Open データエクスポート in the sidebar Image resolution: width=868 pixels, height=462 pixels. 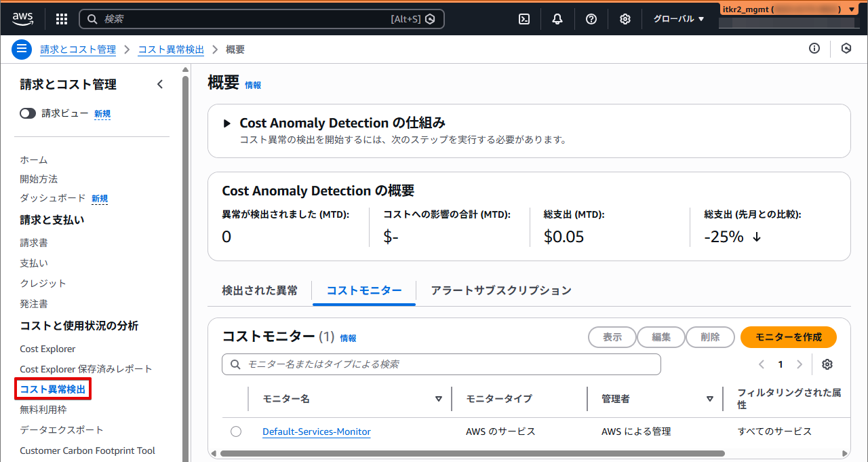click(x=62, y=430)
